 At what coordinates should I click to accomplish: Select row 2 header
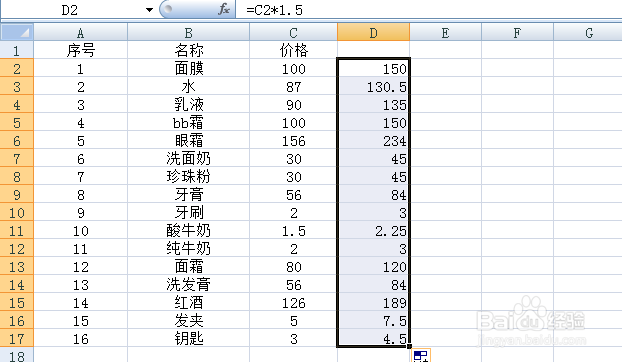[17, 69]
